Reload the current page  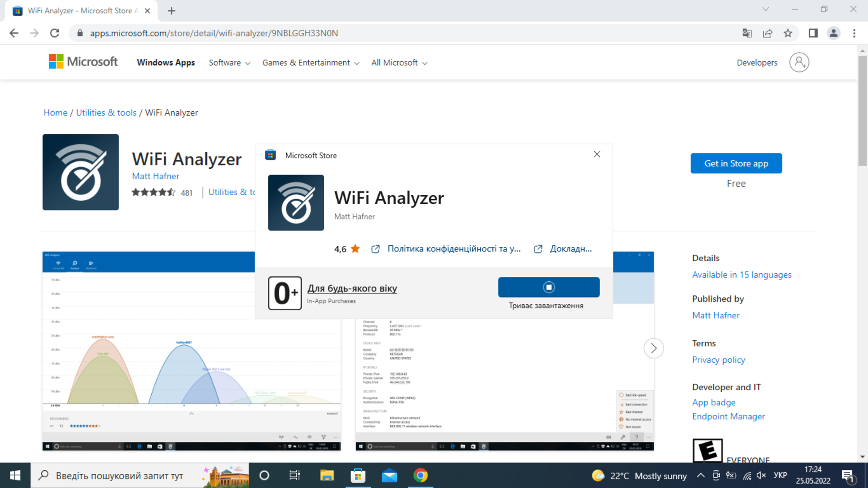click(55, 33)
